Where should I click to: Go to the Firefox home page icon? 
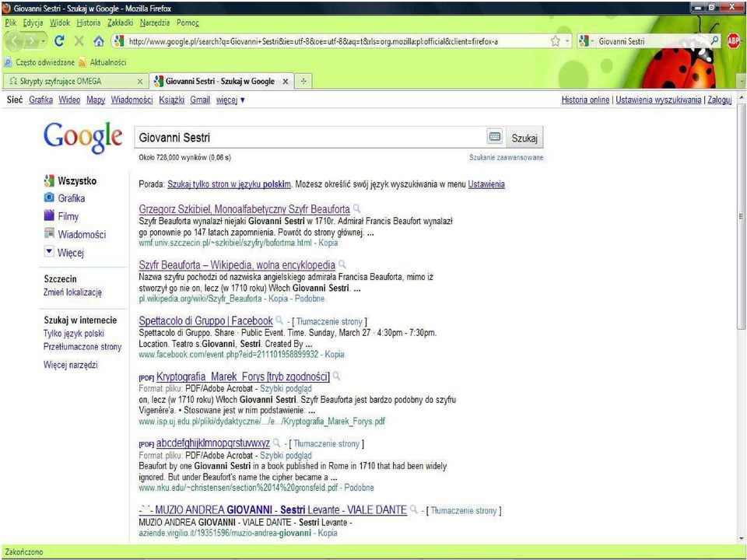[x=99, y=41]
